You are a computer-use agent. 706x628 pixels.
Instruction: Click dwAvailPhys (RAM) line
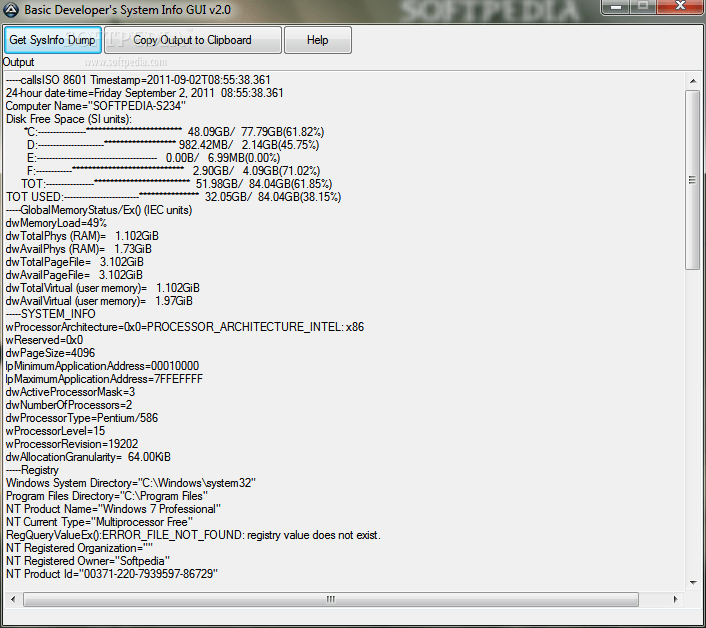[x=79, y=249]
